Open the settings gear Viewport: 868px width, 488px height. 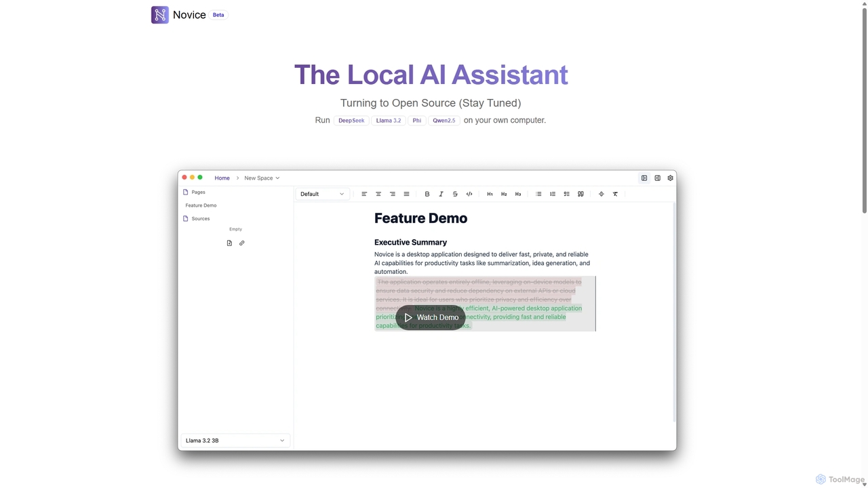670,178
